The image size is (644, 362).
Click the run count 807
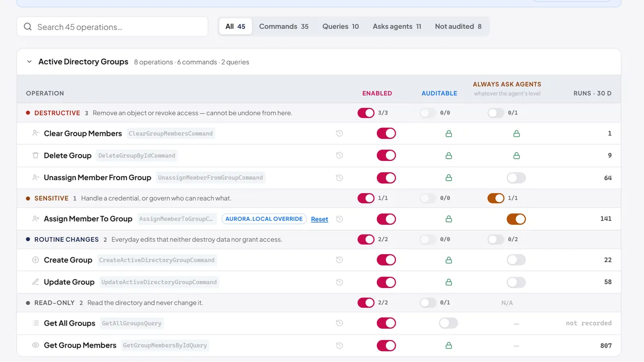606,346
